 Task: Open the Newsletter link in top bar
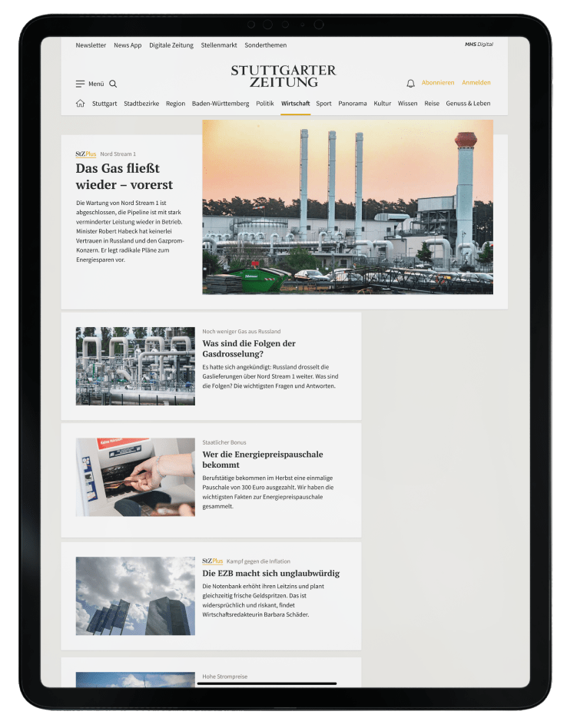point(91,45)
